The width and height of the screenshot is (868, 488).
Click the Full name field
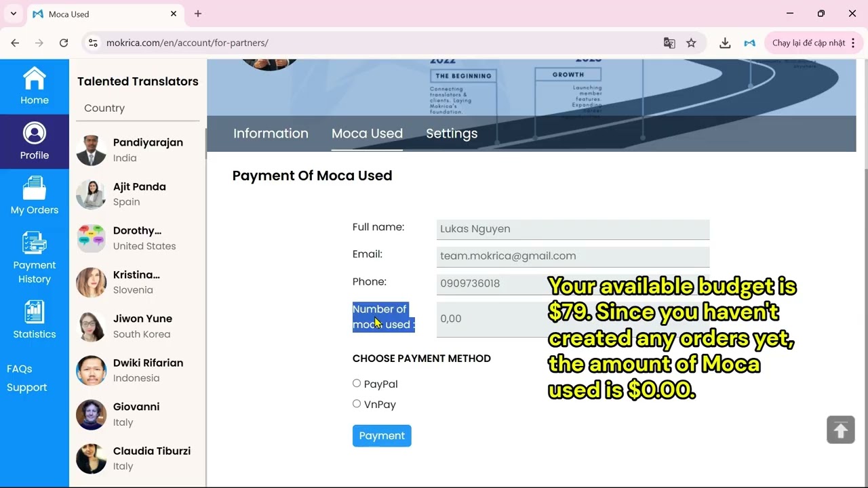(573, 229)
